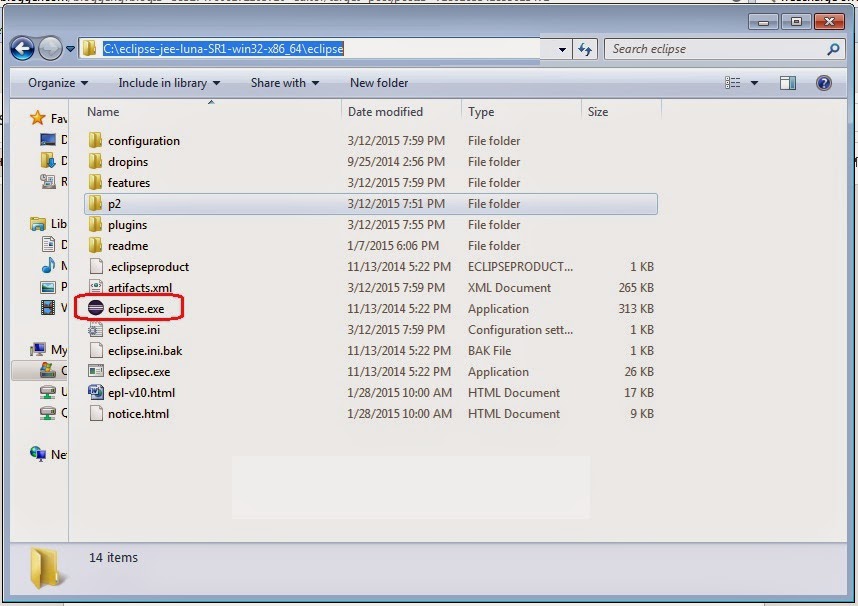Click the '9/25/2014 2:56 PM' date cell

396,161
